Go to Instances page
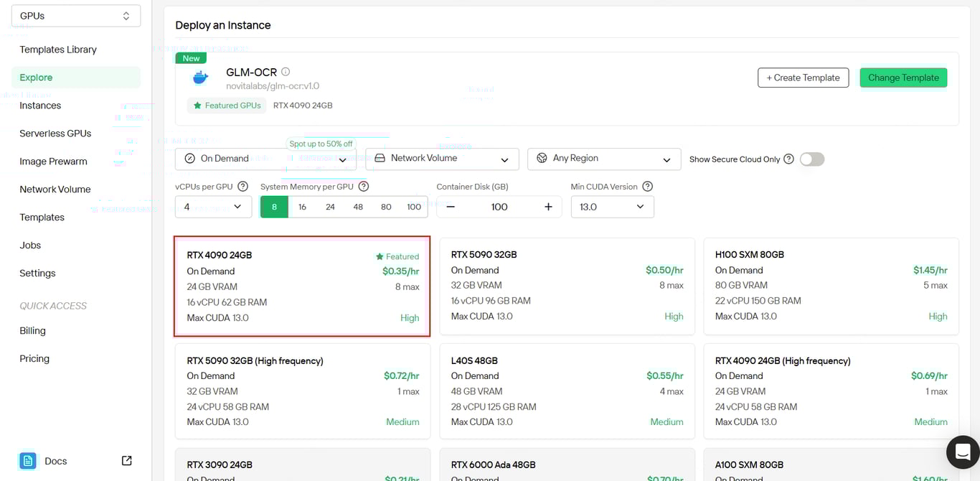The width and height of the screenshot is (980, 481). tap(40, 106)
